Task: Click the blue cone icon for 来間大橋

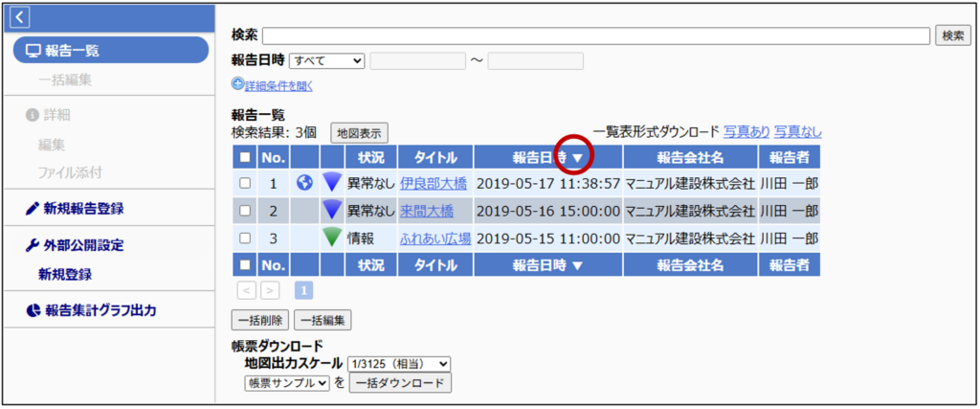Action: pos(332,210)
